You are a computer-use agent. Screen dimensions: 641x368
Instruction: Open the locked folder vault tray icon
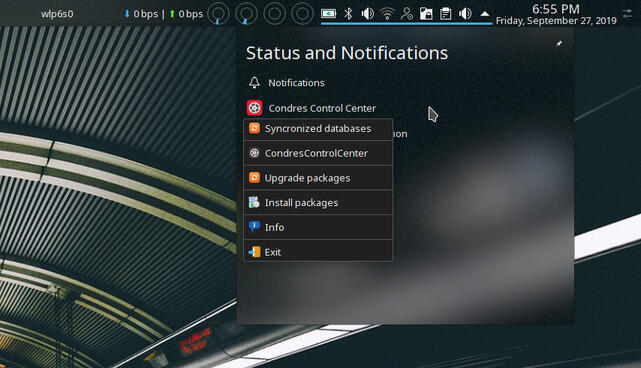(x=426, y=14)
